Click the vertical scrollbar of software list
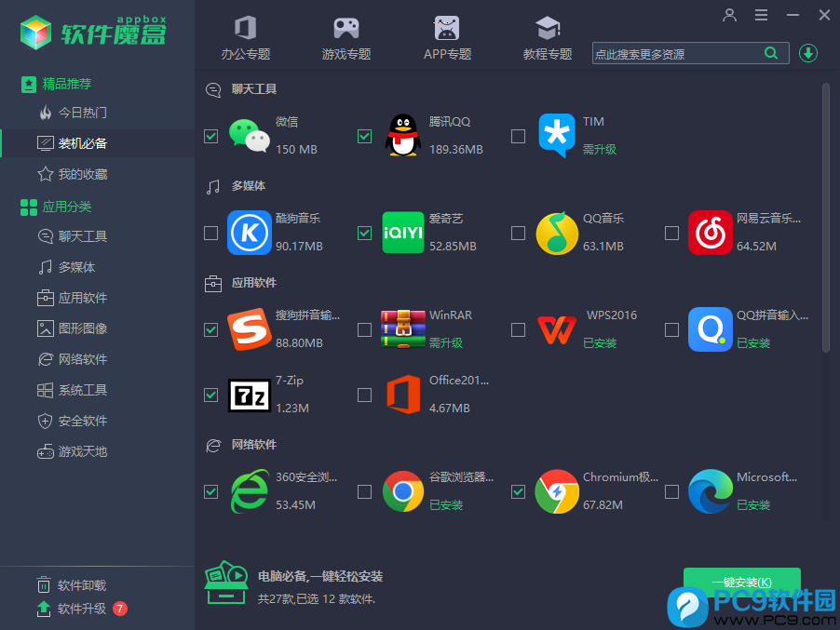This screenshot has width=840, height=630. pyautogui.click(x=825, y=218)
